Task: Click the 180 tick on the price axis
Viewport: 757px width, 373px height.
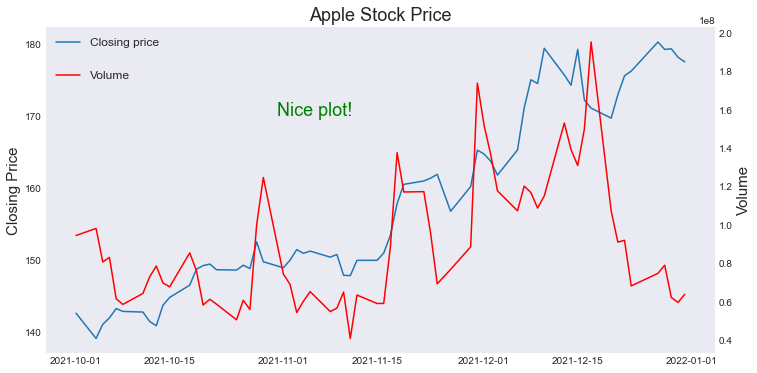Action: tap(32, 45)
